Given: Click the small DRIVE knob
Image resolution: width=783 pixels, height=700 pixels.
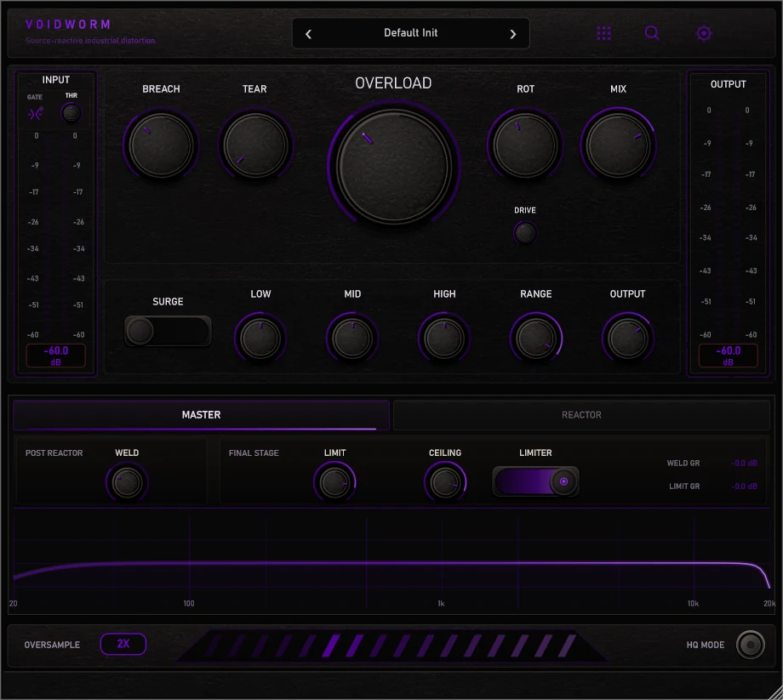Looking at the screenshot, I should pyautogui.click(x=525, y=233).
